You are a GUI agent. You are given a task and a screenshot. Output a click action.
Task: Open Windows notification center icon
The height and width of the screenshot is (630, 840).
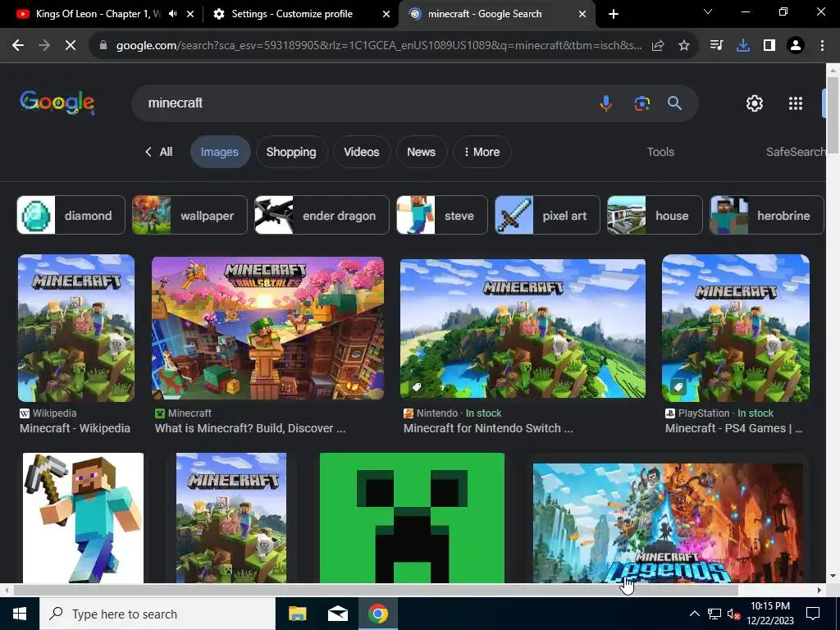tap(813, 614)
